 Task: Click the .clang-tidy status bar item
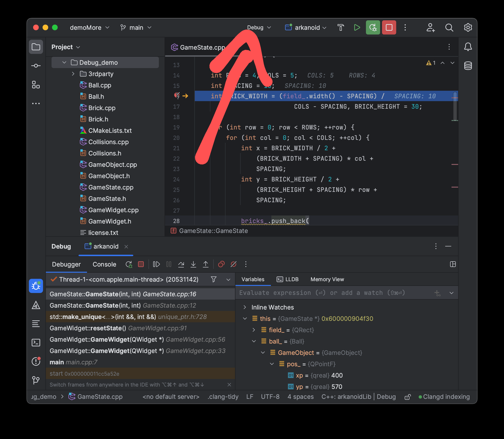tap(223, 397)
